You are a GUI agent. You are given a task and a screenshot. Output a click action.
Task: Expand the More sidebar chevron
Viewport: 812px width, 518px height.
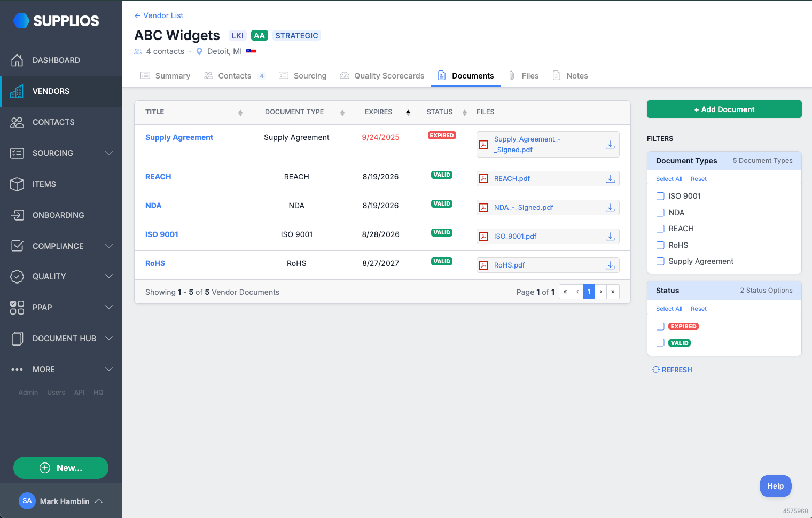point(109,370)
